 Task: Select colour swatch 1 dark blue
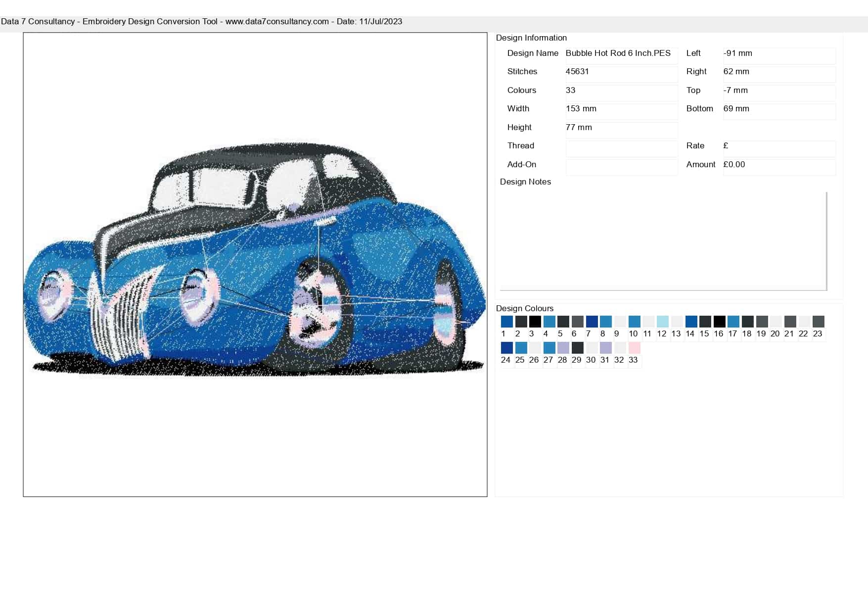point(506,322)
